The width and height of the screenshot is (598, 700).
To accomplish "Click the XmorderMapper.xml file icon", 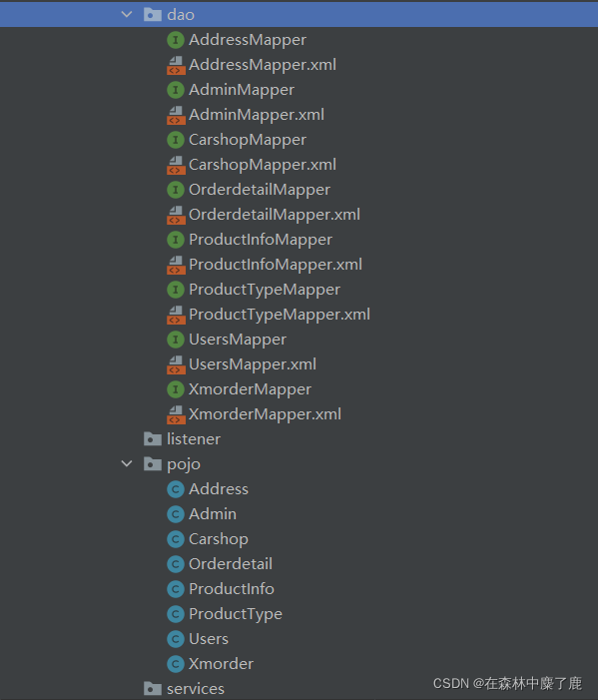I will 176,414.
